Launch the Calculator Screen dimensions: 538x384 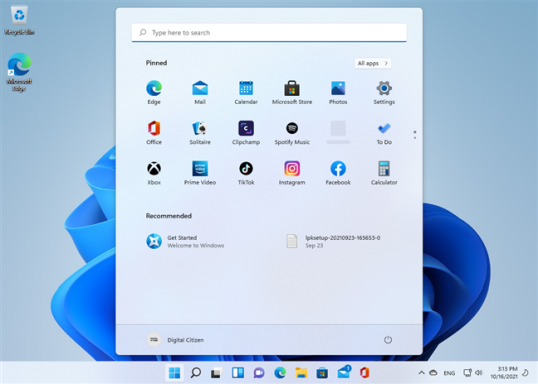pos(384,173)
